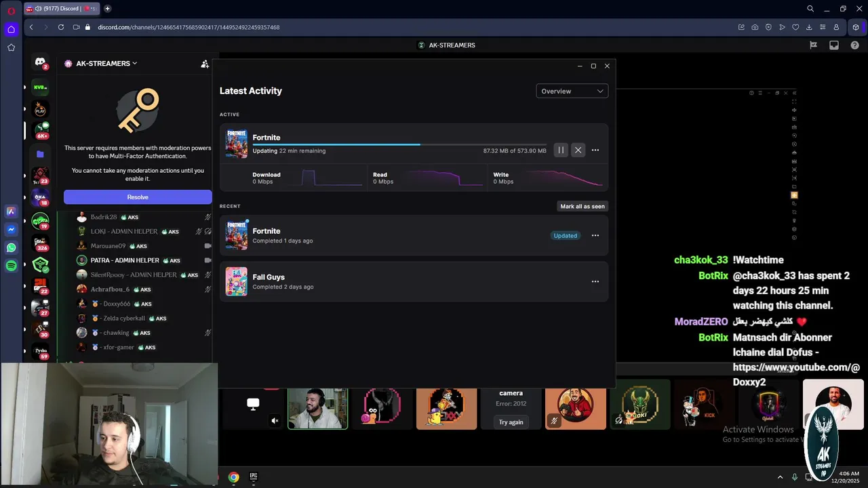Open the screen share monitor tile
The height and width of the screenshot is (488, 868).
253,409
